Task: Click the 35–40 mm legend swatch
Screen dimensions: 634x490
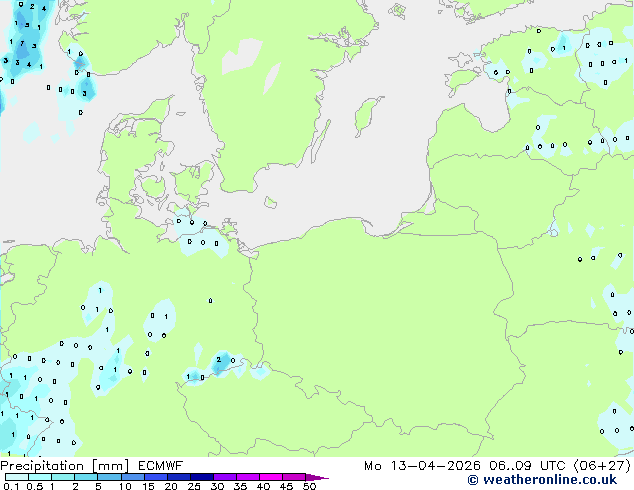Action: [x=247, y=477]
